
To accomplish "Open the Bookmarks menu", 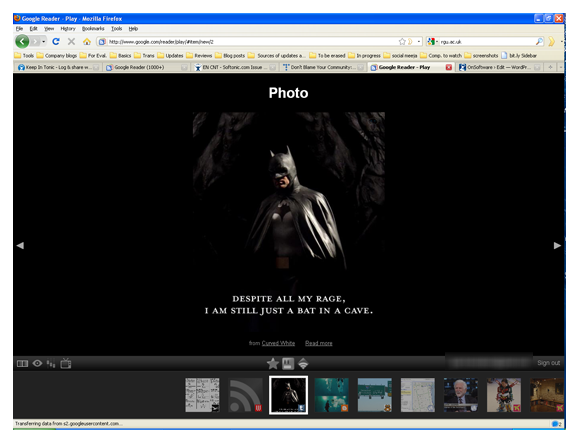I will tap(93, 28).
